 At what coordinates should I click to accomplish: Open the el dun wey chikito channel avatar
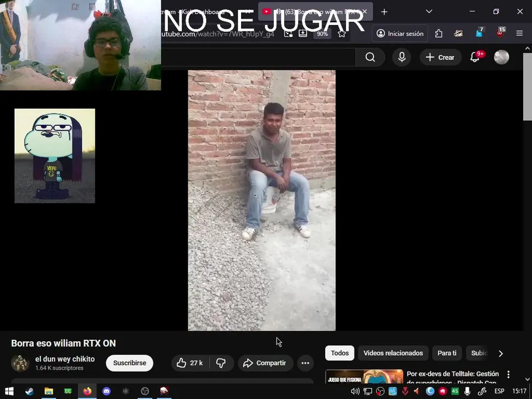pyautogui.click(x=20, y=363)
